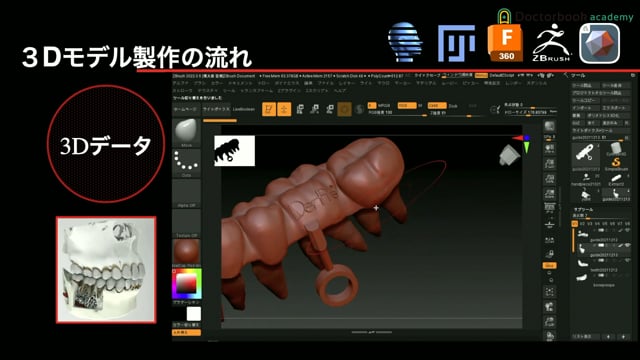This screenshot has height=360, width=640.
Task: Open the Dots stroke type selector
Action: tap(186, 163)
